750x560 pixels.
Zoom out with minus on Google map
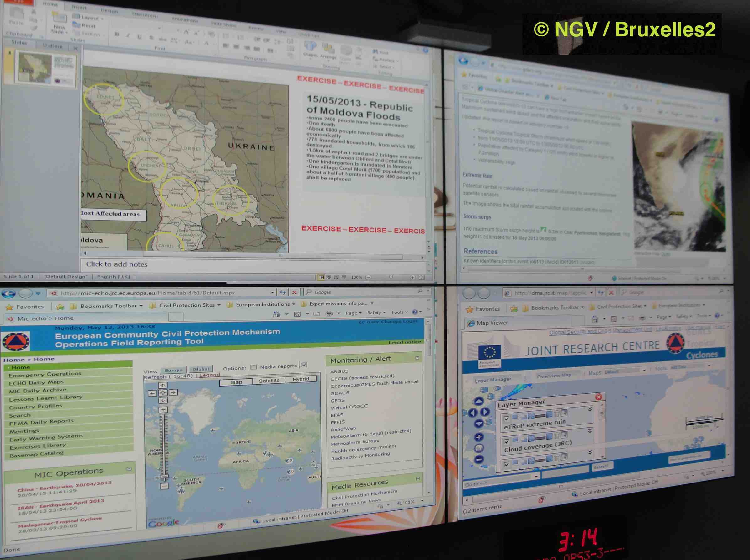[x=164, y=486]
